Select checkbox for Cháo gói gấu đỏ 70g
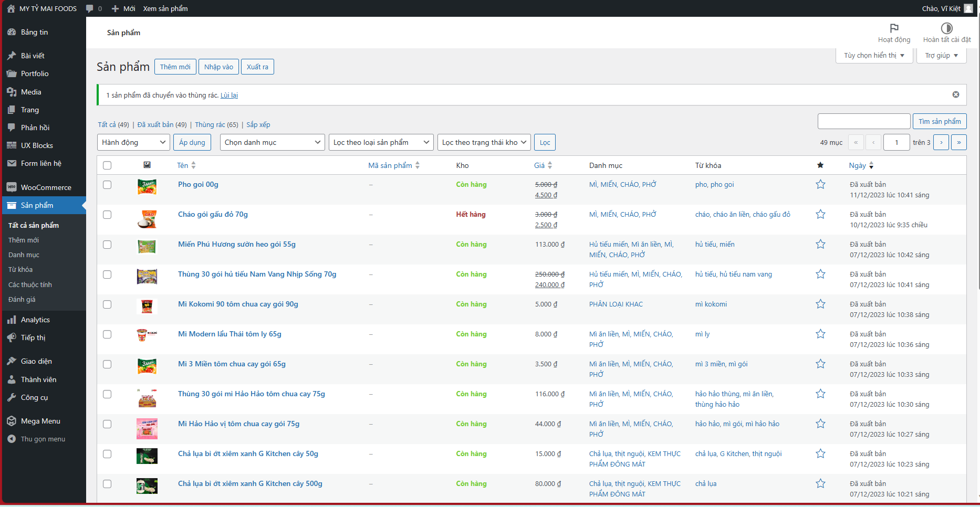This screenshot has width=980, height=507. click(x=107, y=215)
